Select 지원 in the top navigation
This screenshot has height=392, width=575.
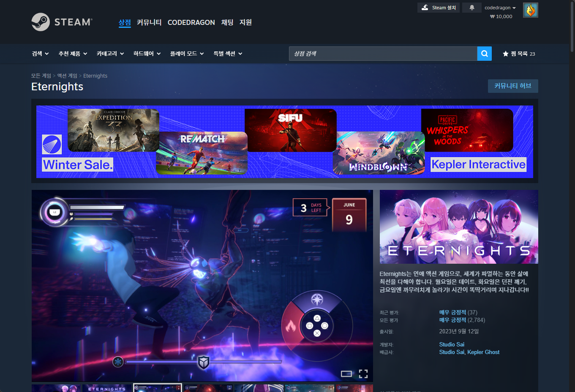[x=245, y=22]
